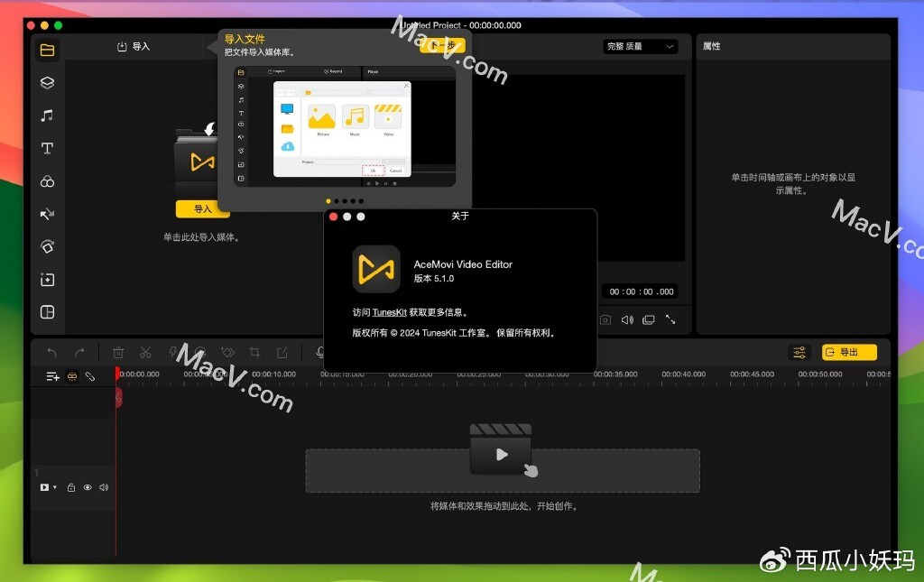924x582 pixels.
Task: Click the 00:00:35.000 label on timeline ruler
Action: pyautogui.click(x=615, y=374)
